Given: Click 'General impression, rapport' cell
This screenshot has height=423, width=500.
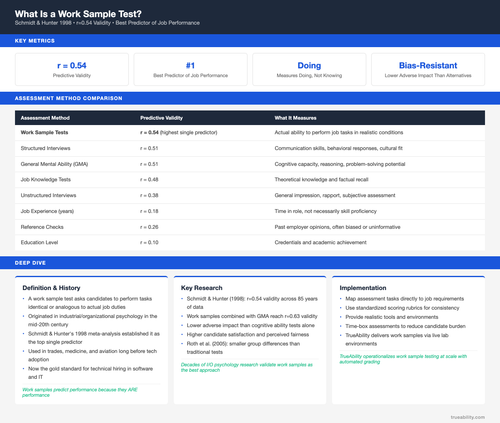Looking at the screenshot, I should [x=335, y=195].
